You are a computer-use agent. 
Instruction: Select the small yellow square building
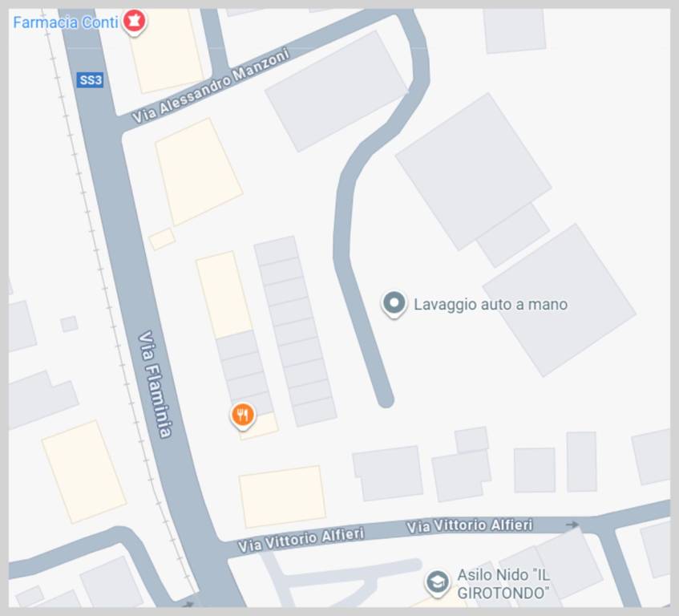pos(162,239)
